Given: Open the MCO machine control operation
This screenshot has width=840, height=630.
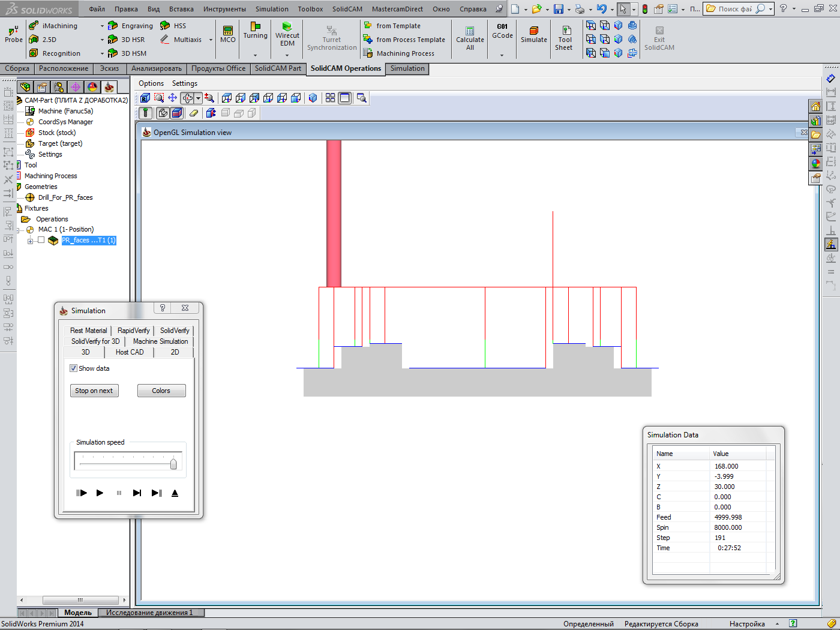Looking at the screenshot, I should pyautogui.click(x=228, y=34).
